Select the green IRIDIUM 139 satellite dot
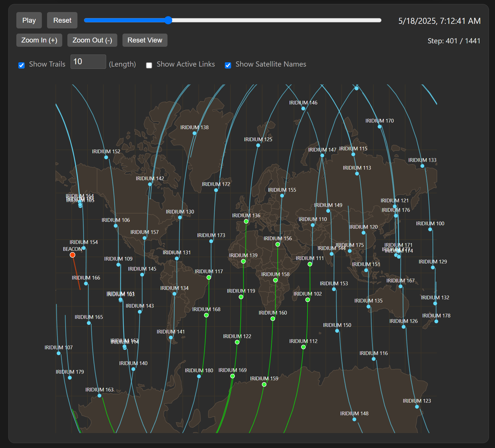The width and height of the screenshot is (495, 448). (243, 261)
